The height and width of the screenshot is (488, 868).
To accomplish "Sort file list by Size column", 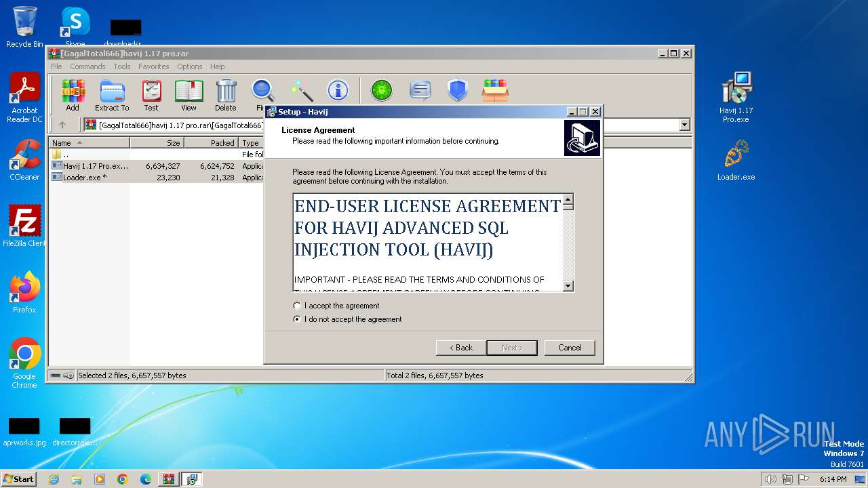I will click(x=157, y=143).
